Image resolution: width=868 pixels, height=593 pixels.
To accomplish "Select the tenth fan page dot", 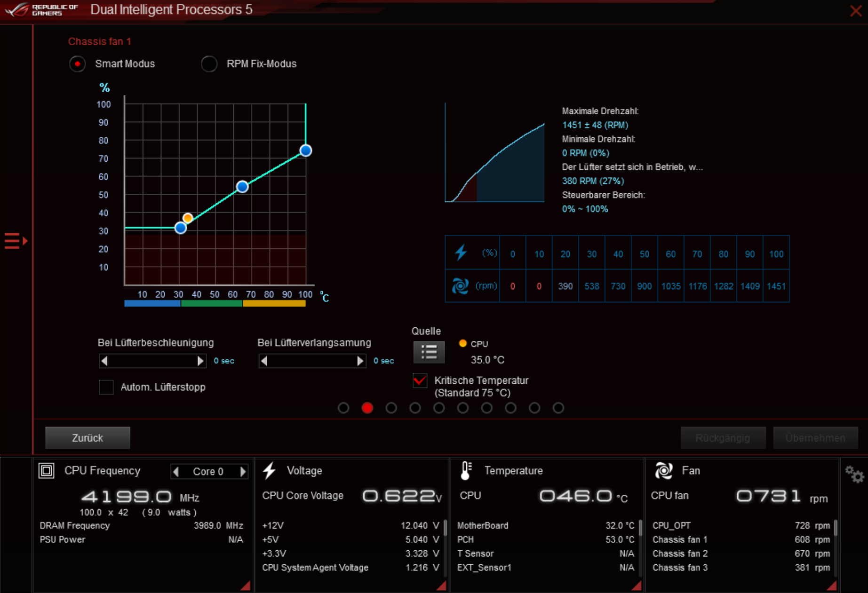I will [558, 408].
